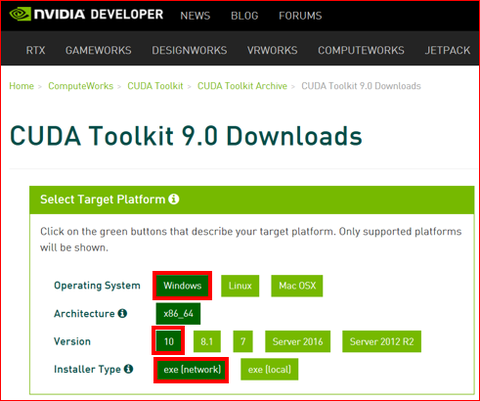
Task: Go to the JETPACK section
Action: pos(447,50)
